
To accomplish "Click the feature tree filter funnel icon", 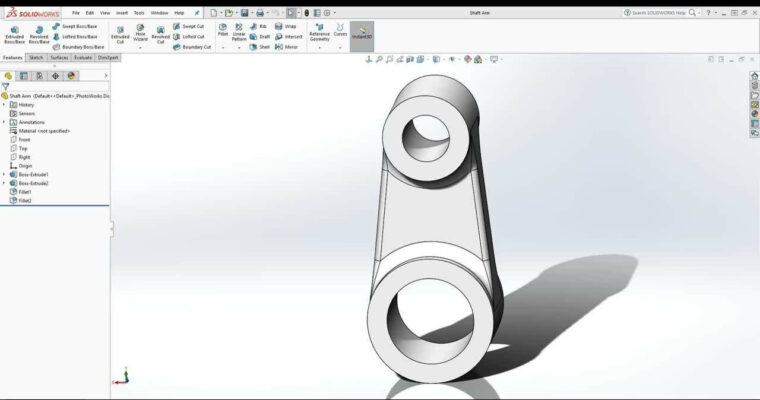I will [5, 86].
